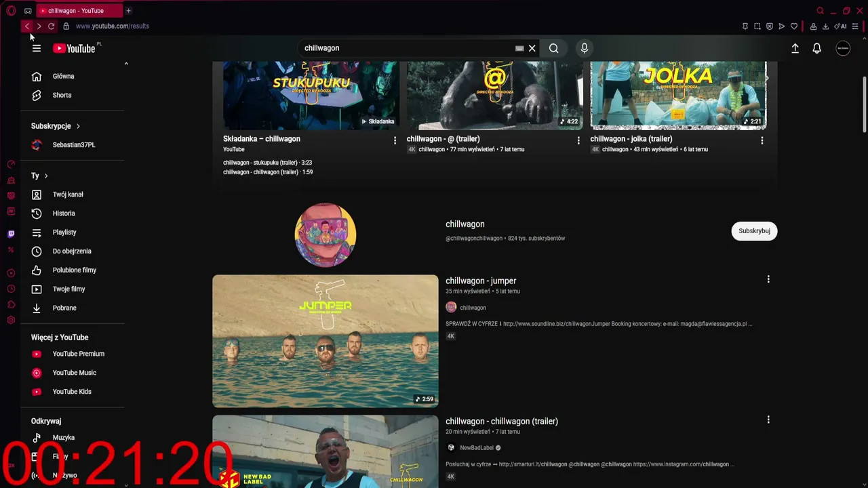Screen dimensions: 868x488
Task: Open the ad blocker shield icon
Action: (770, 26)
